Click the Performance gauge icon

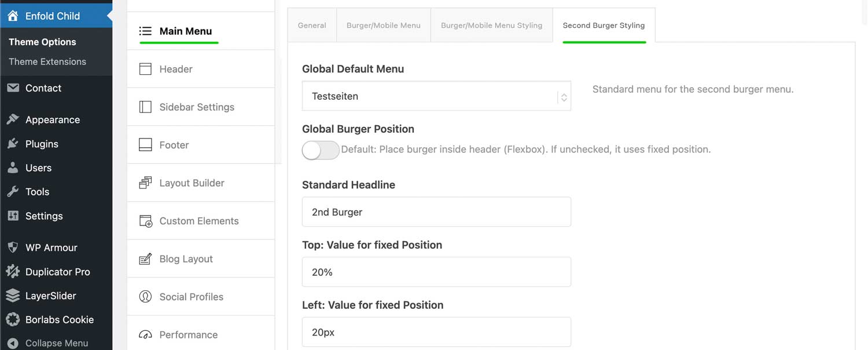tap(145, 335)
